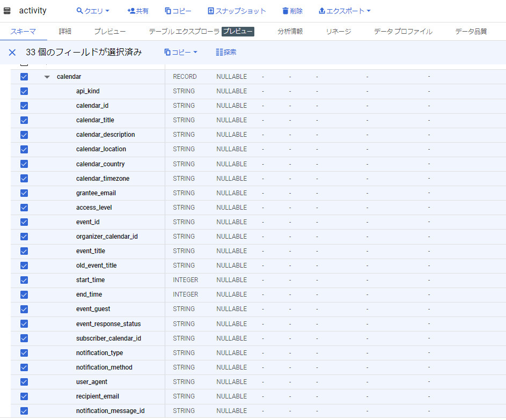Click the delete (削除) trash icon
This screenshot has height=420, width=506.
pos(285,11)
